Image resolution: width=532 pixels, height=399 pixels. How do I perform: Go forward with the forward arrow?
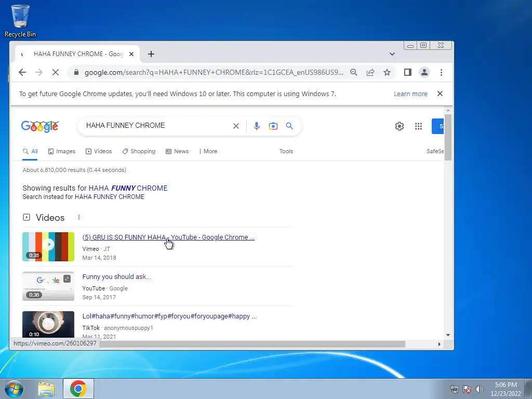tap(39, 72)
